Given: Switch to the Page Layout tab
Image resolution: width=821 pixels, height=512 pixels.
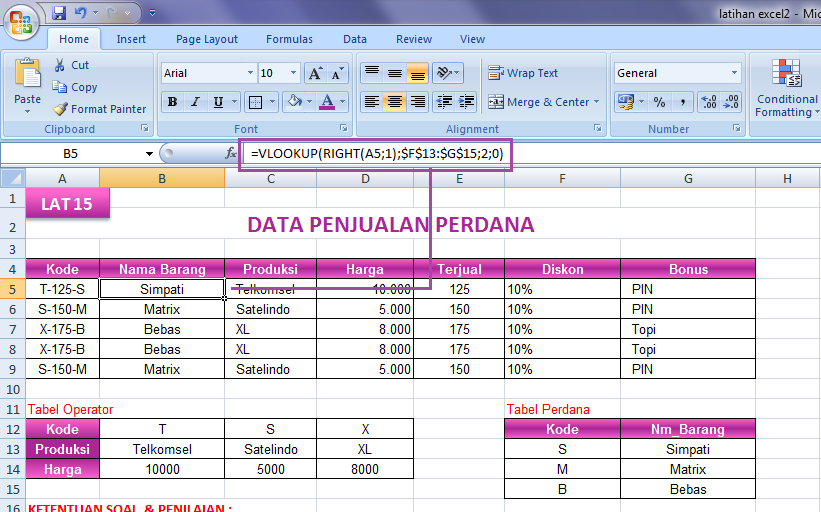Looking at the screenshot, I should click(207, 39).
